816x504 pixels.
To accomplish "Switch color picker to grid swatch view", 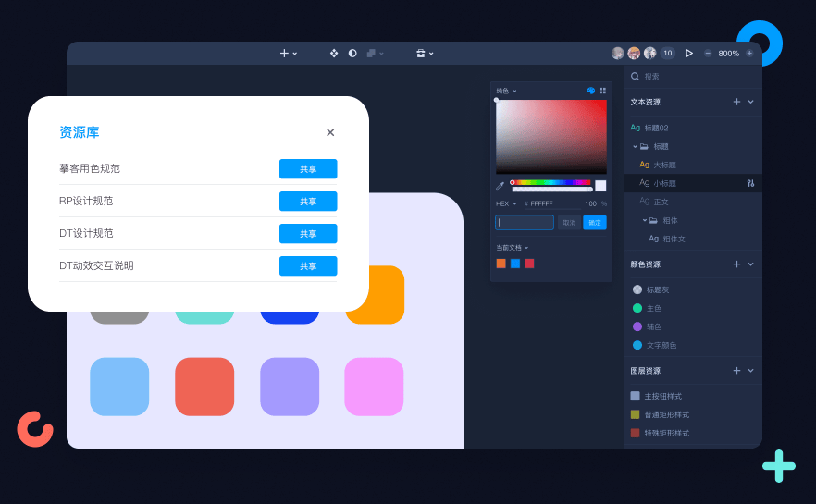I will click(x=602, y=91).
